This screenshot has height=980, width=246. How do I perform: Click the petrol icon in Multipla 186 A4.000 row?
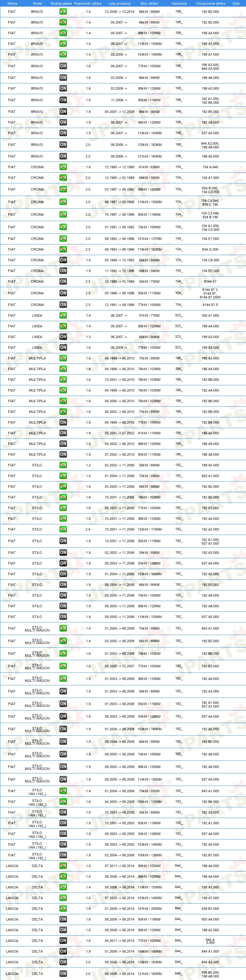(x=63, y=369)
